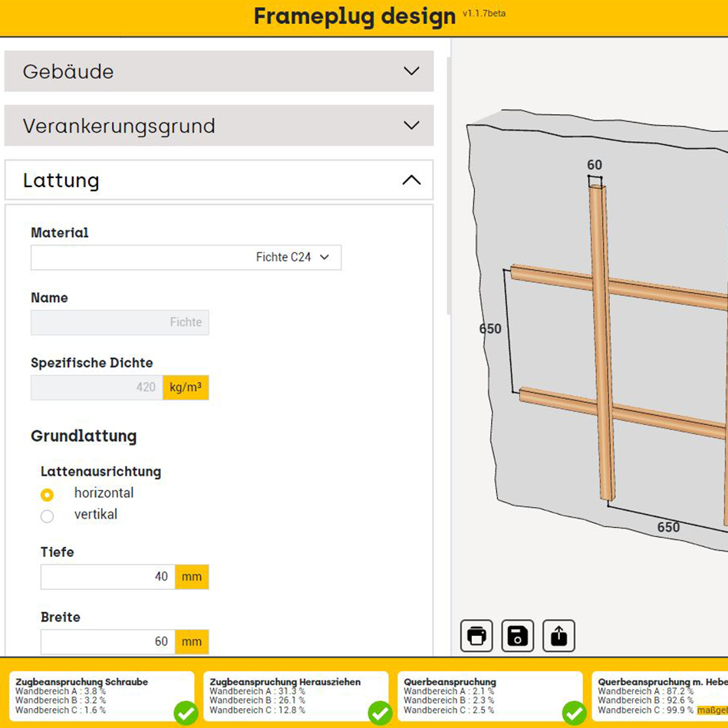728x728 pixels.
Task: Click the Frameplug design title
Action: (354, 17)
